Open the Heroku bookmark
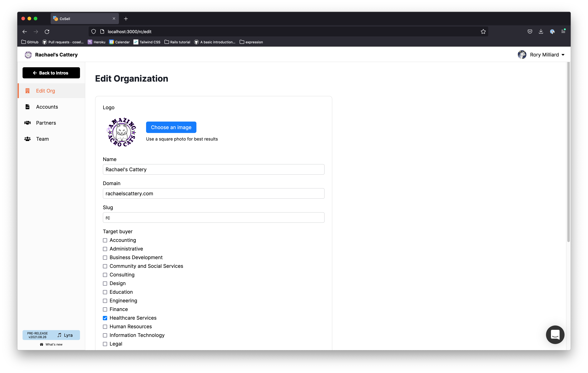Screen dimensions: 588x373 pos(97,42)
